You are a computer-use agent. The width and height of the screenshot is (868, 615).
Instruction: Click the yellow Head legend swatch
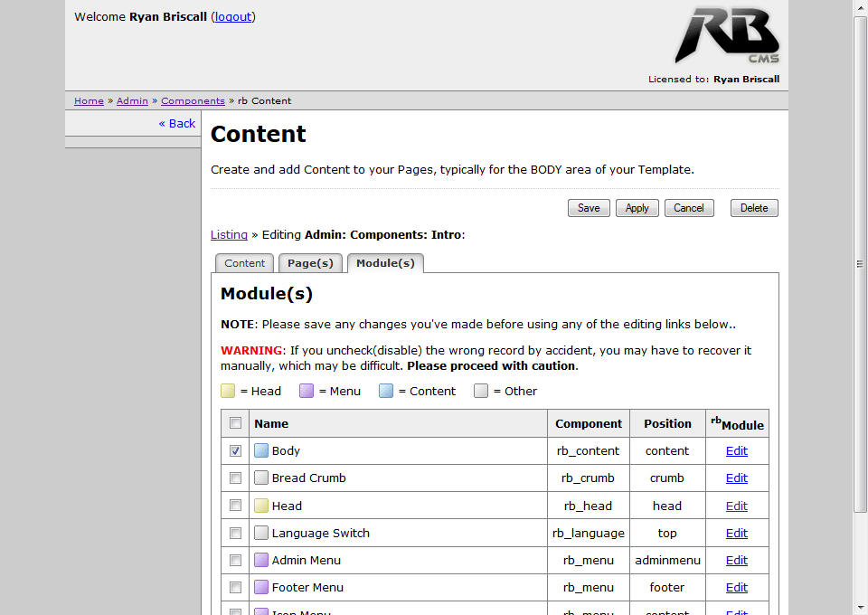coord(229,392)
